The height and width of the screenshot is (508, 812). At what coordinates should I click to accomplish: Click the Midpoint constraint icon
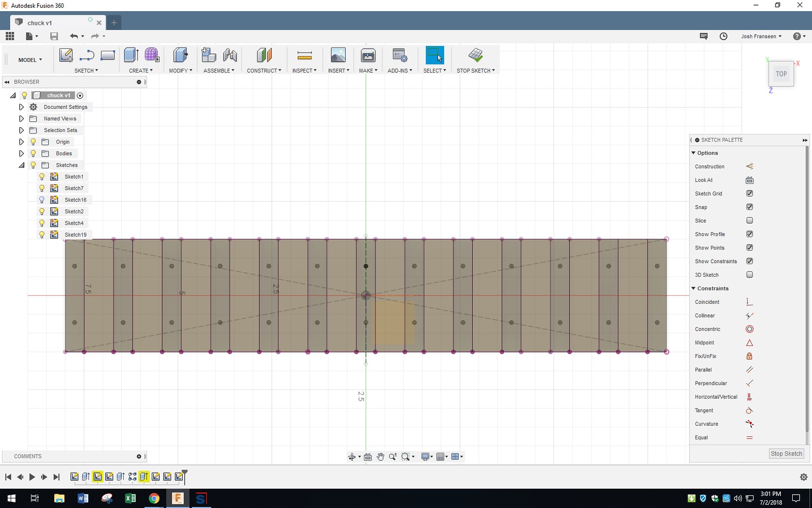750,342
